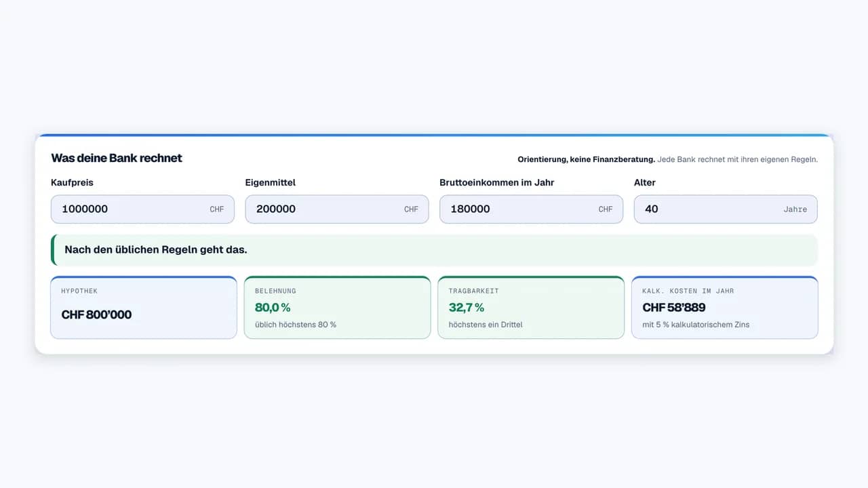
Task: Click 'mit 5 % kalkulatorischem Zins' text
Action: (x=696, y=325)
